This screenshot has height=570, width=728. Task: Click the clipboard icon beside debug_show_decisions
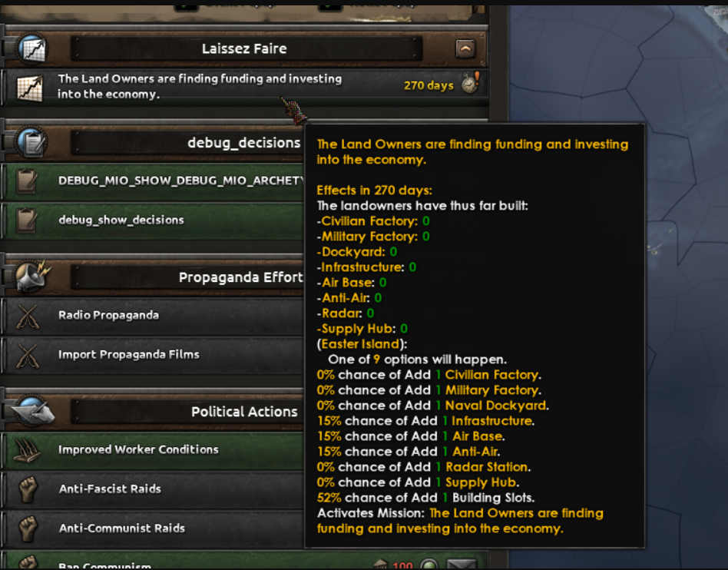(26, 220)
